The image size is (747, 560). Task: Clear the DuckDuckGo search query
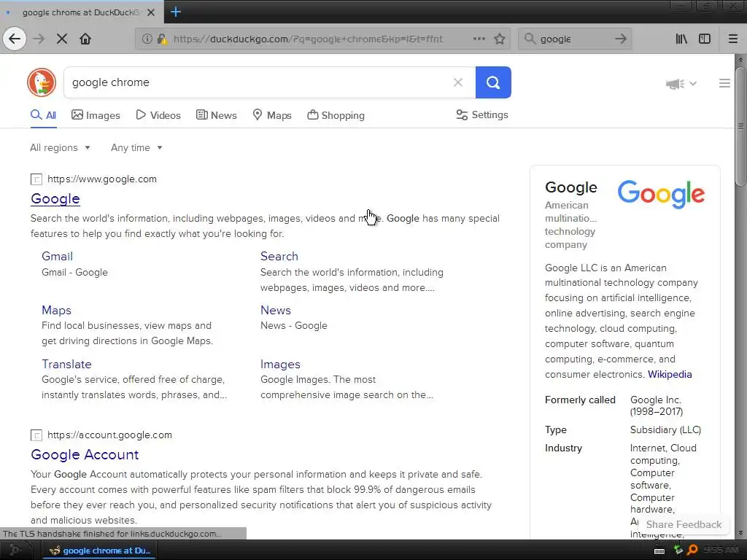click(458, 82)
